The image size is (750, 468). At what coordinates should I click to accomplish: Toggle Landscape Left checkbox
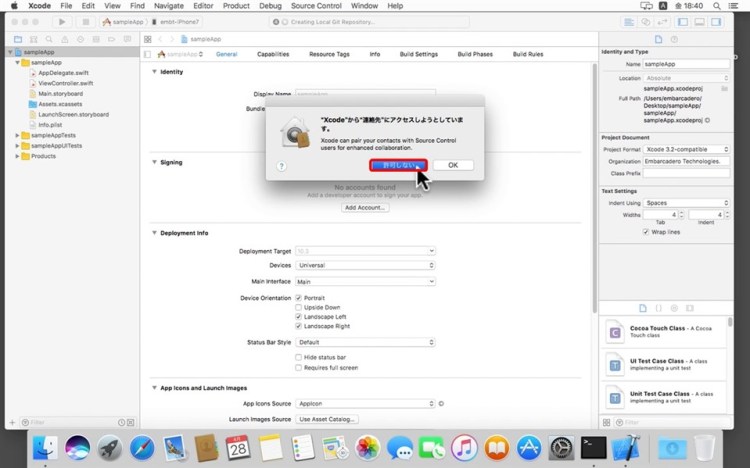pyautogui.click(x=298, y=317)
